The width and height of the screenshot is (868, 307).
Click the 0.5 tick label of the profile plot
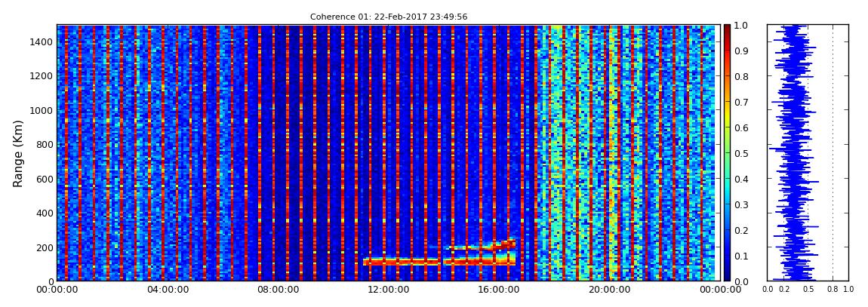[808, 290]
